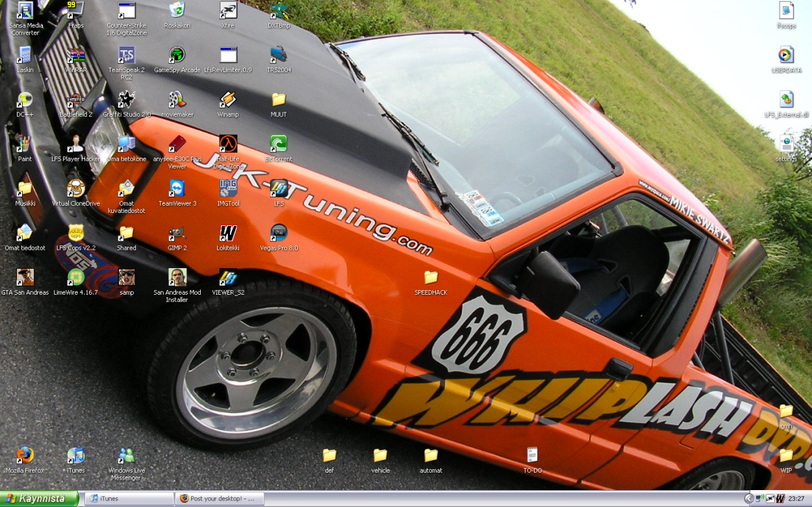Open GameSpy Arcade icon
Viewport: 812px width, 507px height.
coord(177,55)
